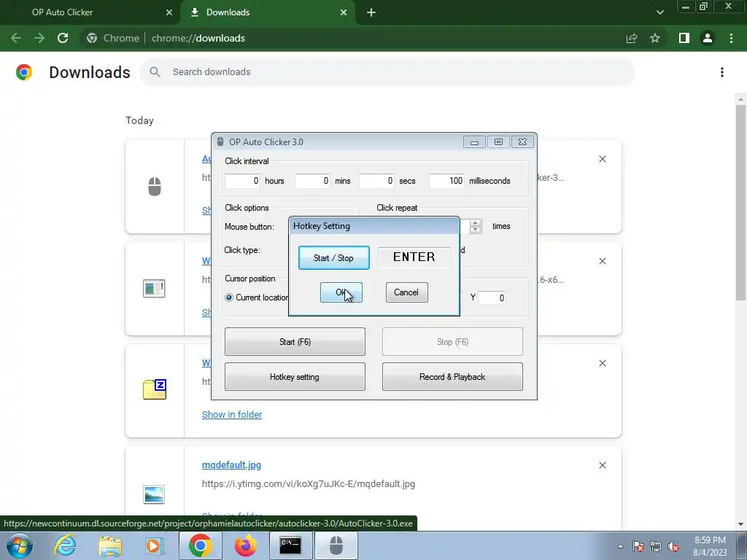Click the muted volume tray icon
Screen dimensions: 747x560
coord(673,546)
